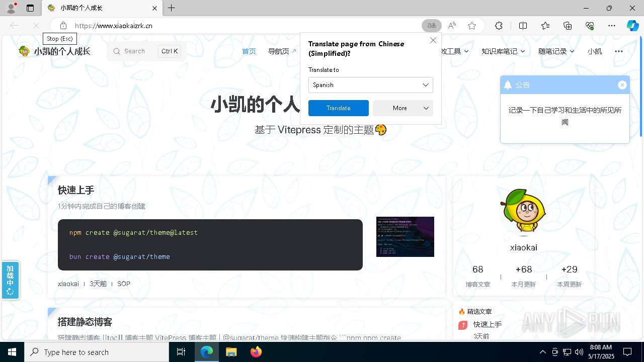The width and height of the screenshot is (644, 362).
Task: Launch Firefox from the taskbar
Action: 256,352
